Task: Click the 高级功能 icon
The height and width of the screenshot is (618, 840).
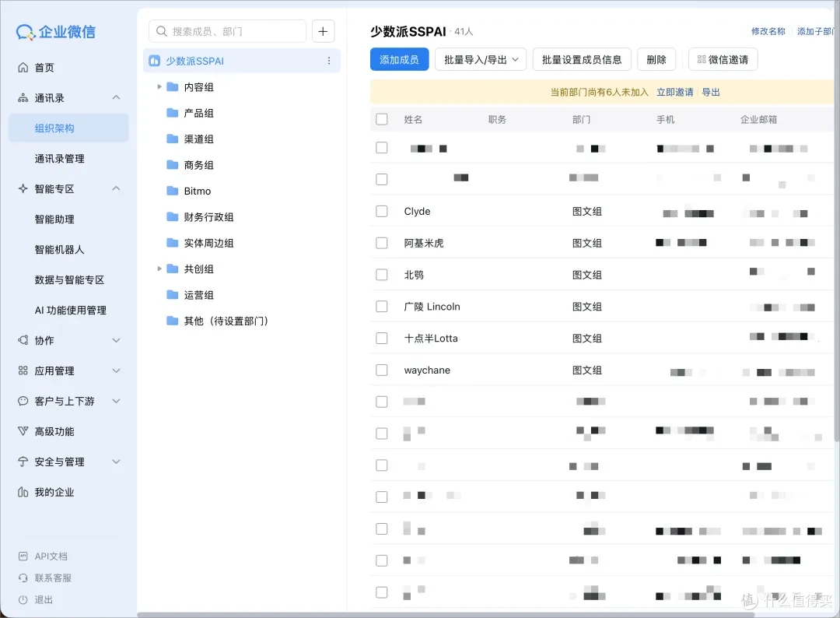Action: tap(23, 431)
